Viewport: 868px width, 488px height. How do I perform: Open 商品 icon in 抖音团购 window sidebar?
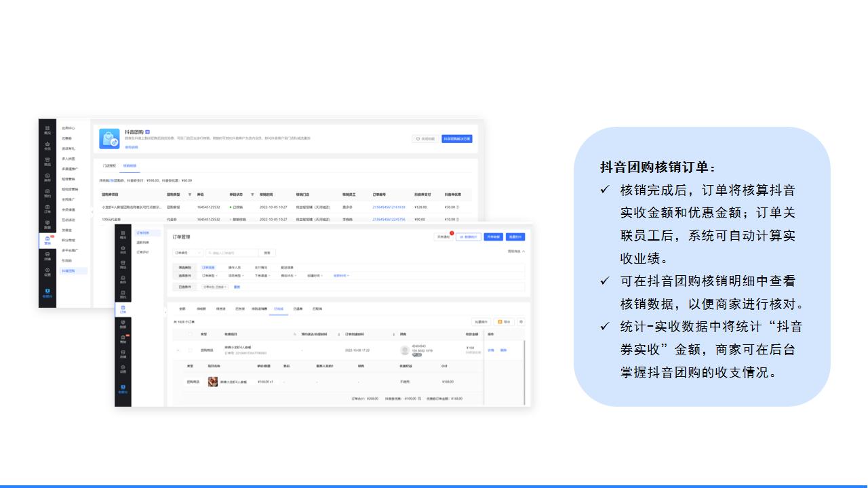pos(47,161)
